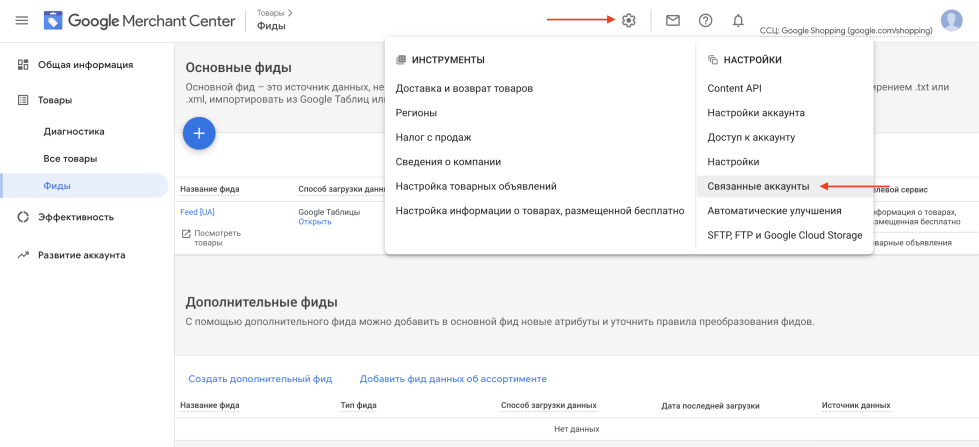The width and height of the screenshot is (979, 447).
Task: Click Тип фида column header
Action: click(358, 406)
